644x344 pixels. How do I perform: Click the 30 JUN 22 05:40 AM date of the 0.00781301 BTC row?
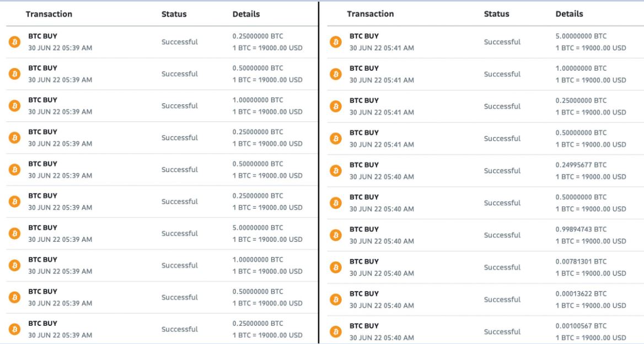point(382,273)
